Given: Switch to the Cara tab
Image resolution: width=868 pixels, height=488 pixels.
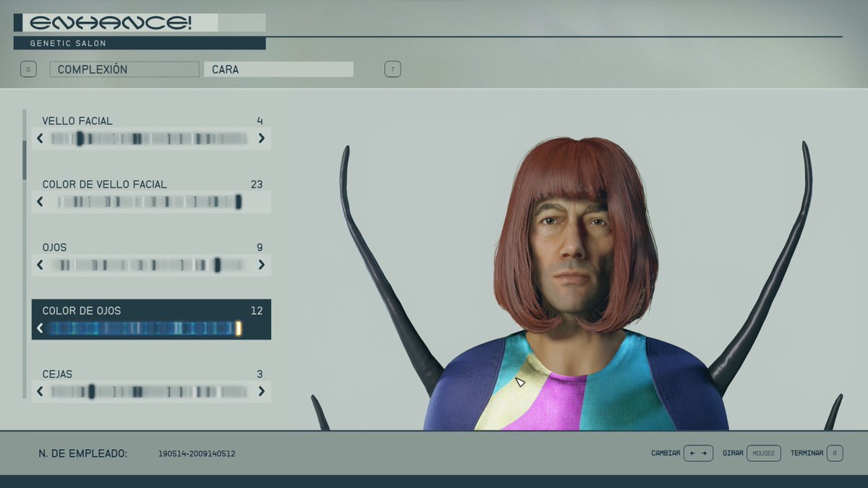Looking at the screenshot, I should pos(279,69).
